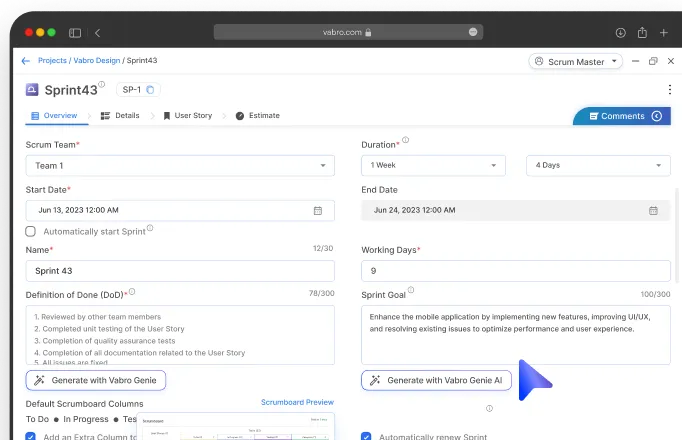Click the Definition of Done info icon

(132, 292)
